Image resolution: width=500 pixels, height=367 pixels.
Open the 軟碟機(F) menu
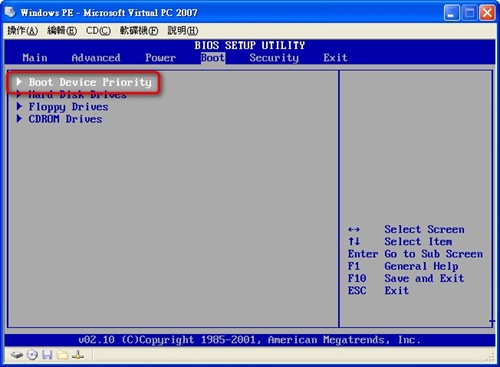[x=139, y=31]
